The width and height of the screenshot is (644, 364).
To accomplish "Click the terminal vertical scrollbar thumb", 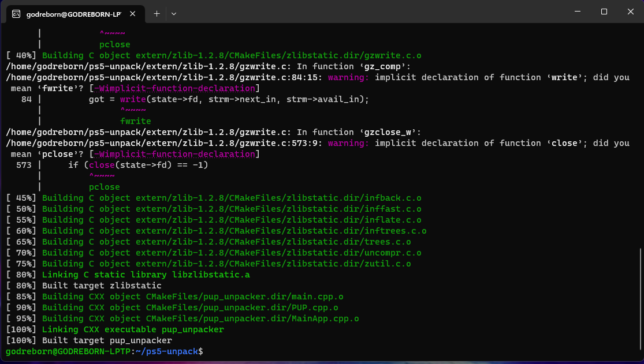I will pyautogui.click(x=641, y=299).
